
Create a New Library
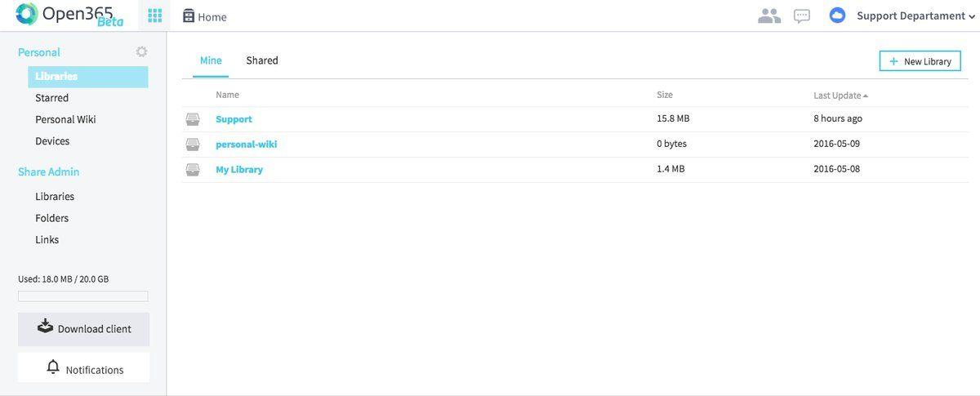pos(920,61)
